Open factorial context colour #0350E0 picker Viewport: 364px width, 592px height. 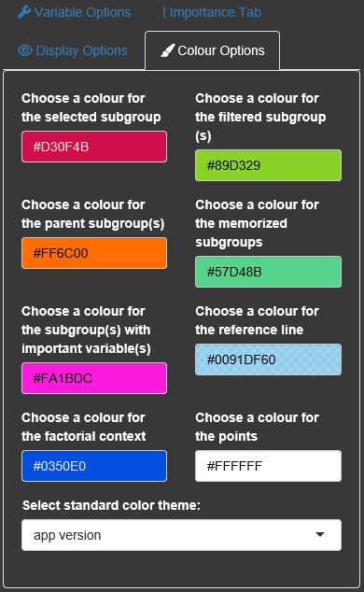[94, 466]
